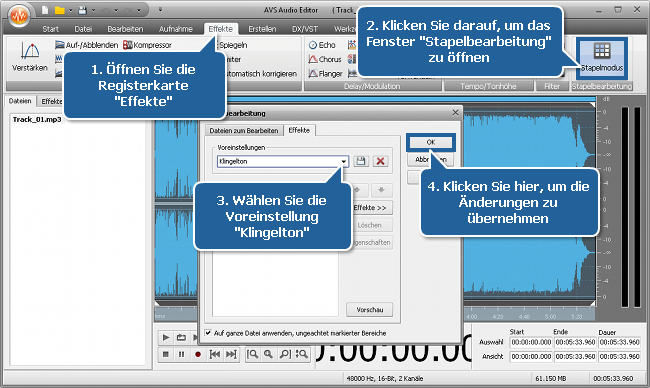Viewport: 650px width, 388px height.
Task: Open the Bearbeiten ribbon tab
Action: (x=125, y=29)
